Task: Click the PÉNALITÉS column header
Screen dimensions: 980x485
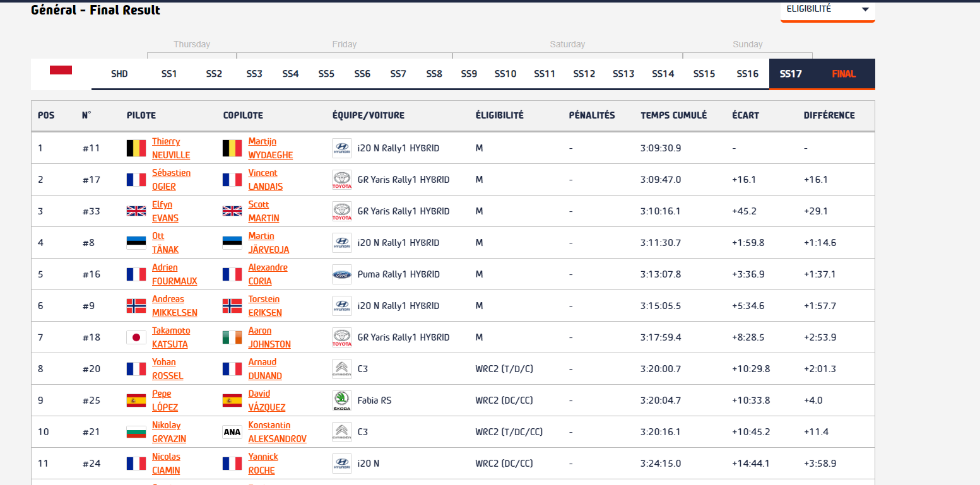Action: (591, 115)
